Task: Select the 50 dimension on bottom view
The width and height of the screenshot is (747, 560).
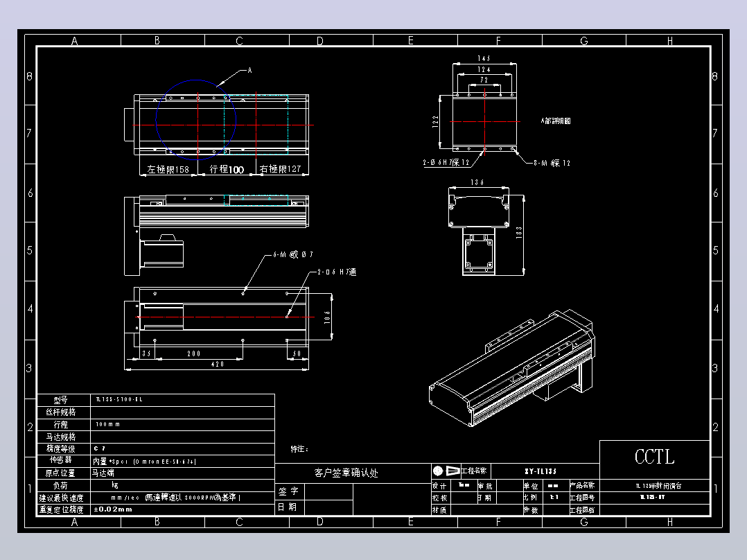Action: (x=297, y=353)
